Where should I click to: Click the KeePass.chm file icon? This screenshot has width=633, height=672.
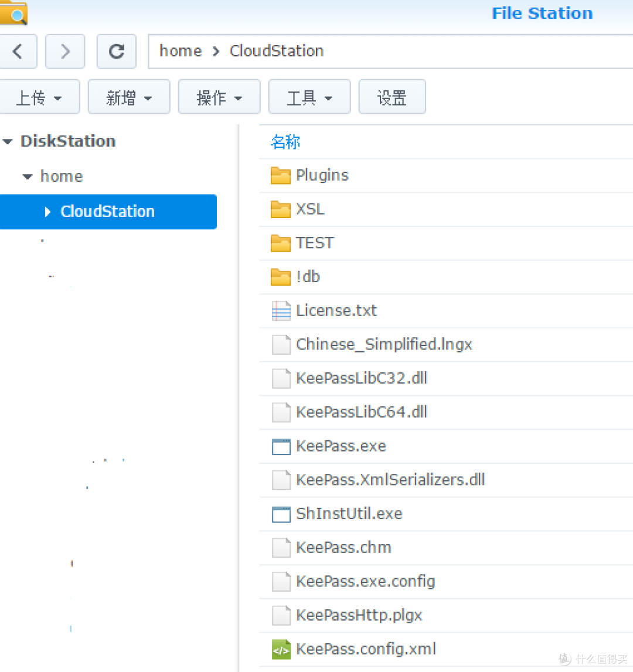pos(281,548)
